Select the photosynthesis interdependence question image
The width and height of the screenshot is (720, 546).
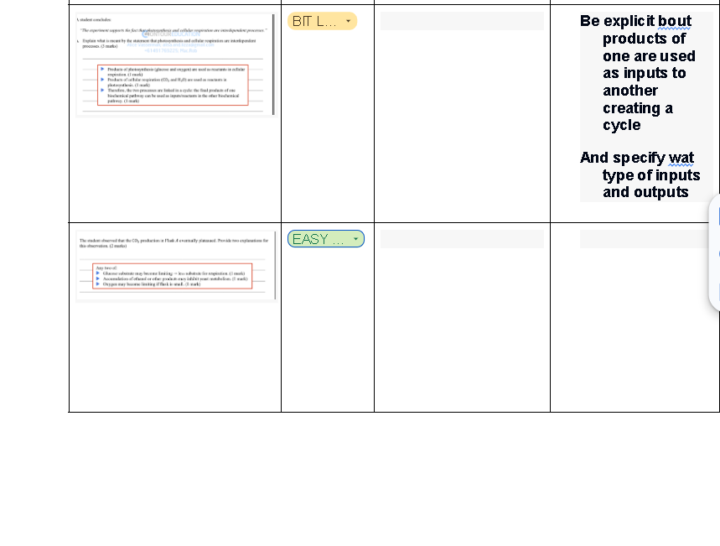175,65
